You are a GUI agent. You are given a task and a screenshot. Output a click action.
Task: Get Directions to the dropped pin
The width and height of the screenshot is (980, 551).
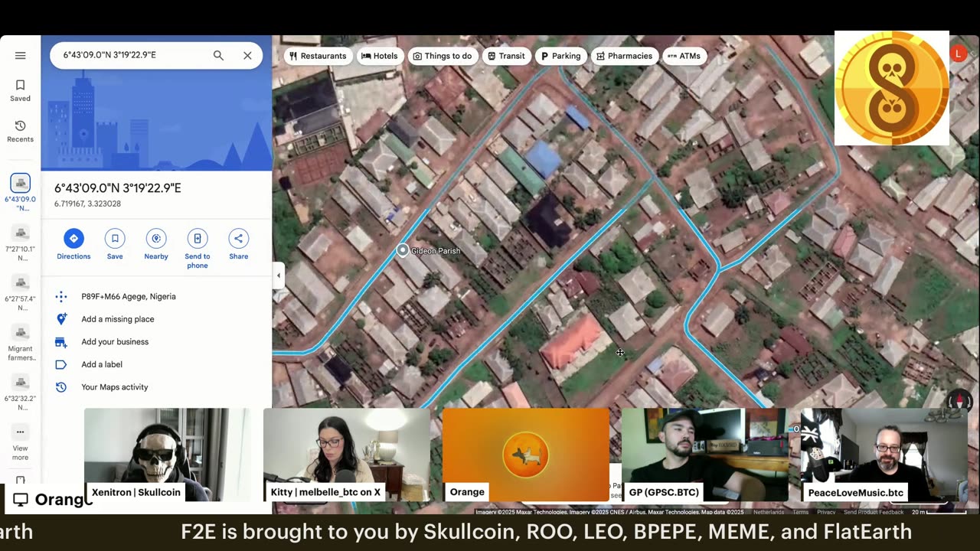coord(73,245)
